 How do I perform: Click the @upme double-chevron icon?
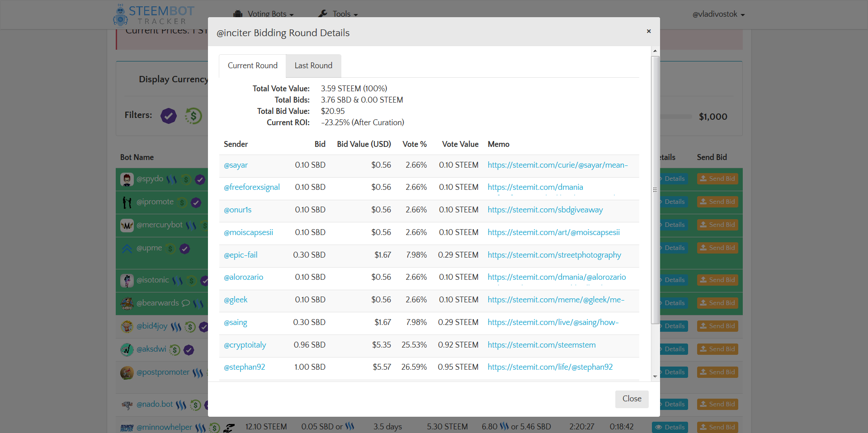(127, 248)
